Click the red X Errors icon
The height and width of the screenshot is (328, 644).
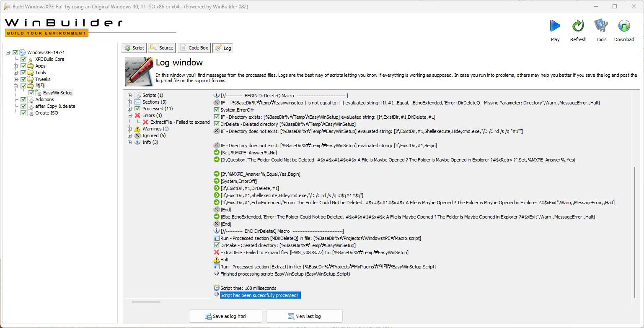click(x=137, y=115)
